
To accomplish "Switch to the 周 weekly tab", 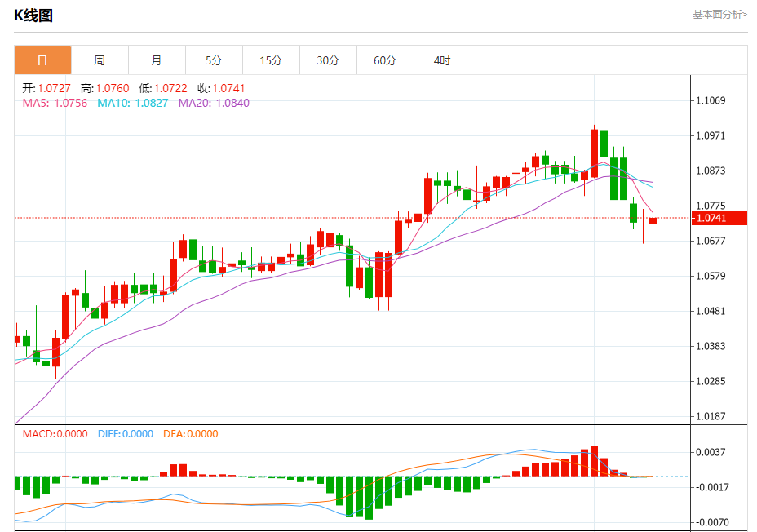I will [100, 60].
